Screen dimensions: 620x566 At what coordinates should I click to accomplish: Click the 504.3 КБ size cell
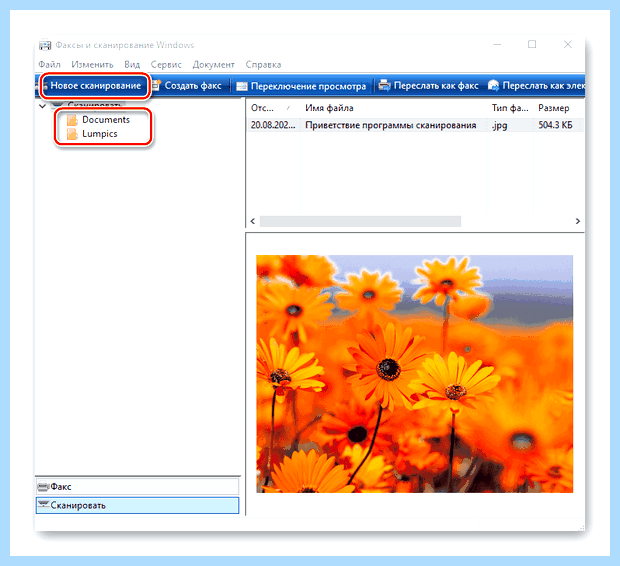[555, 125]
